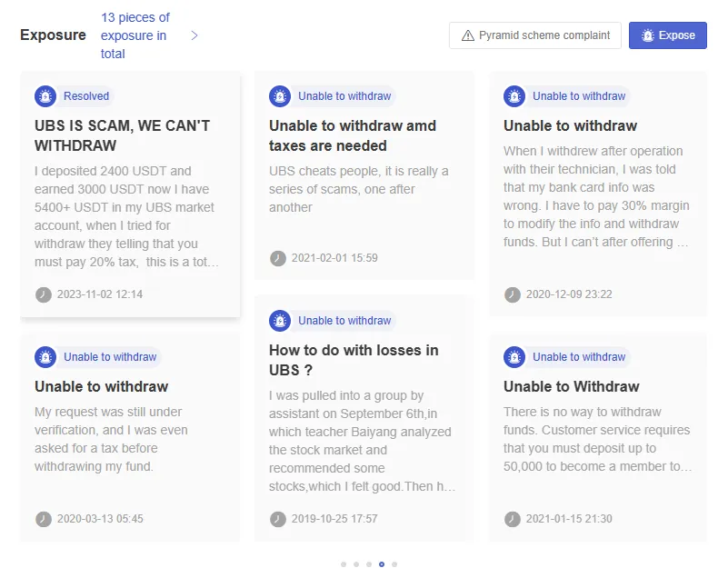Click the date 2021-01-15 21:30
Viewport: 728px width, 578px height.
click(x=569, y=519)
